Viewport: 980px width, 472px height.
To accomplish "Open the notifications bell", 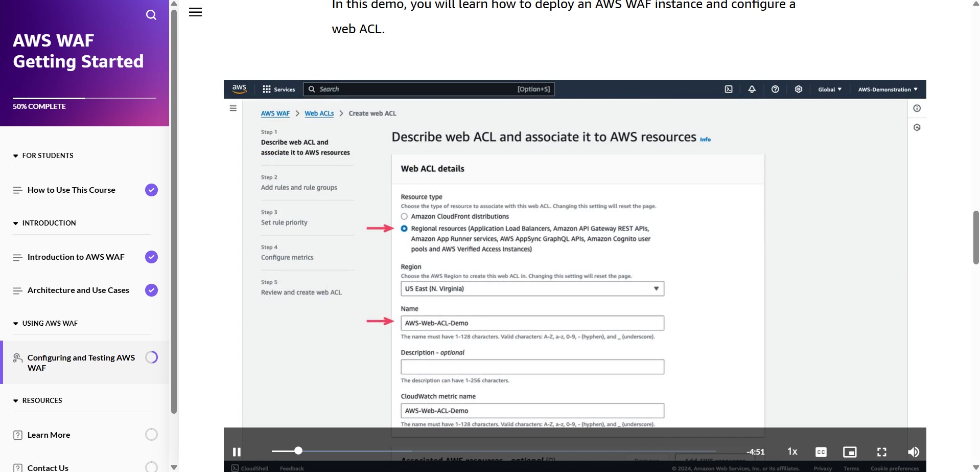I will (752, 89).
